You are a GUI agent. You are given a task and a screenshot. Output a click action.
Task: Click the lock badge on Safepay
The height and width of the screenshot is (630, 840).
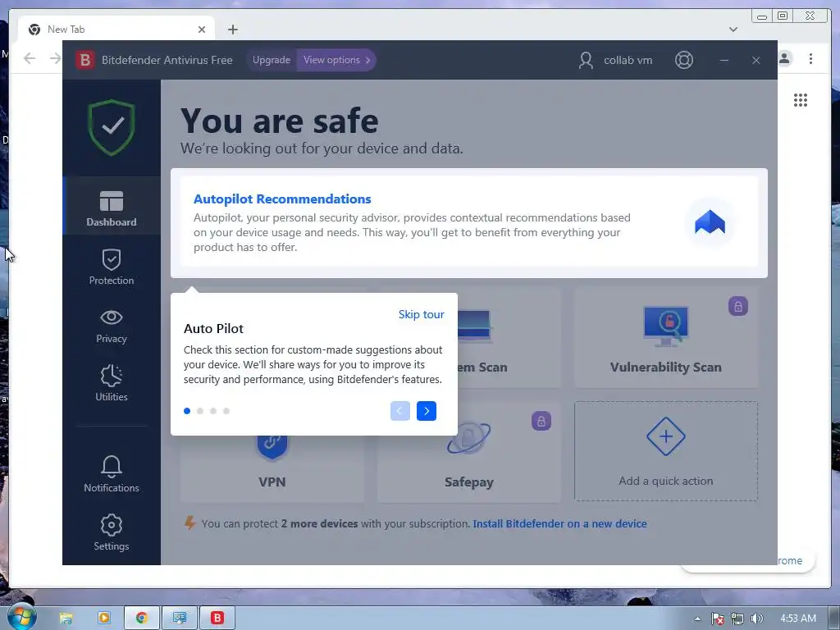pyautogui.click(x=541, y=421)
